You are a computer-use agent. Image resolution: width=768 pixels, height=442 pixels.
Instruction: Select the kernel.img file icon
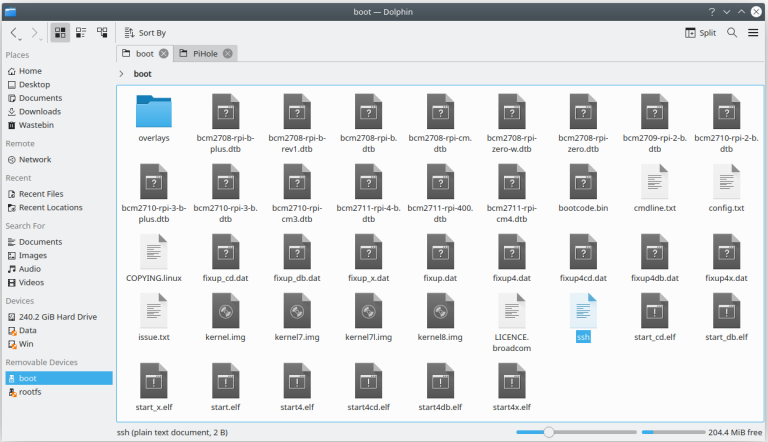point(225,311)
